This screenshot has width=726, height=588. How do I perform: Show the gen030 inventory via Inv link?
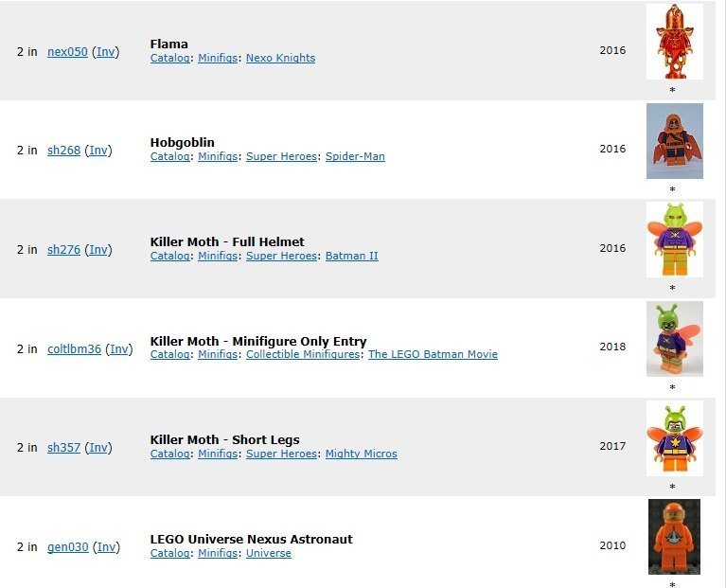(x=106, y=546)
